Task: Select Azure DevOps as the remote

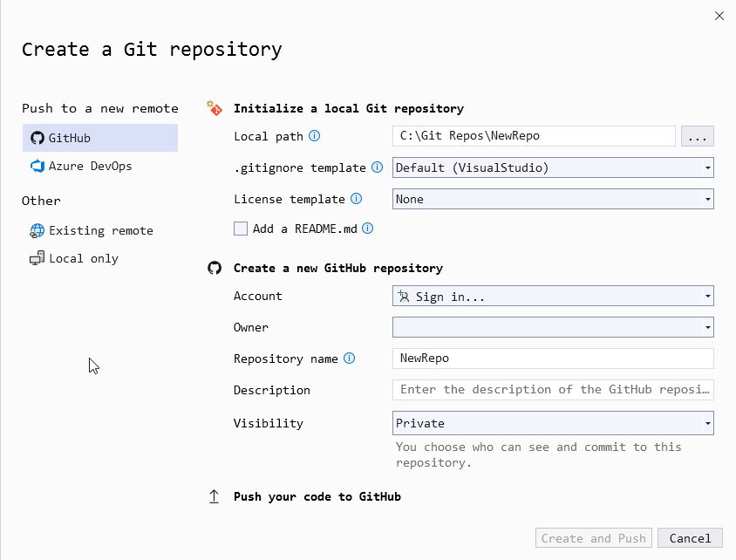Action: [x=90, y=166]
